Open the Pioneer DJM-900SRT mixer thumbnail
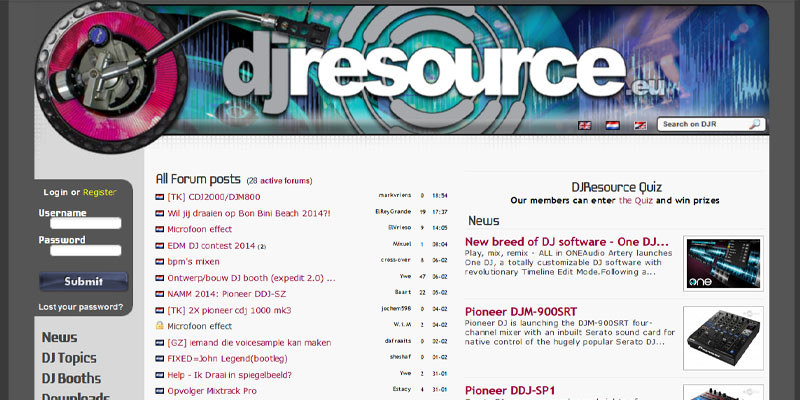The height and width of the screenshot is (400, 800). [x=723, y=338]
